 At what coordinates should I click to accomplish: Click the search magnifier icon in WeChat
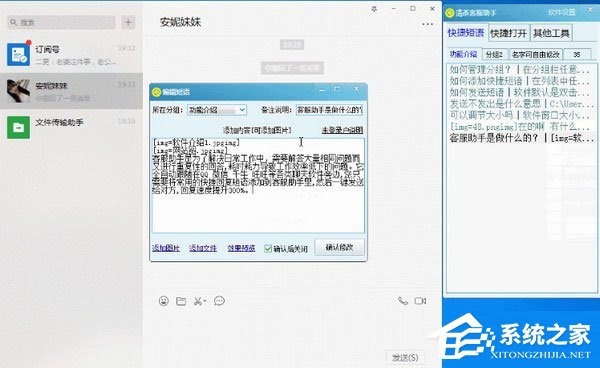13,23
